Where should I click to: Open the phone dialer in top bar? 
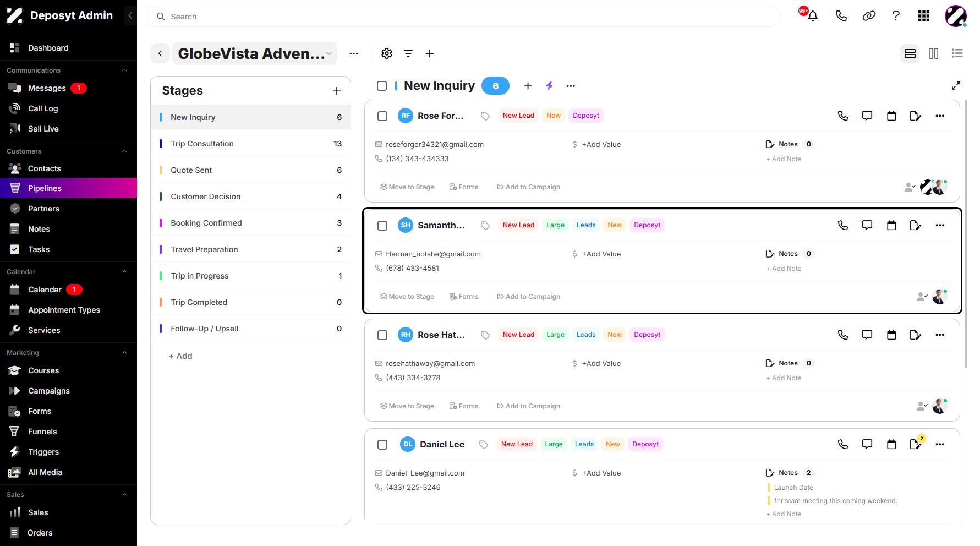pyautogui.click(x=841, y=16)
